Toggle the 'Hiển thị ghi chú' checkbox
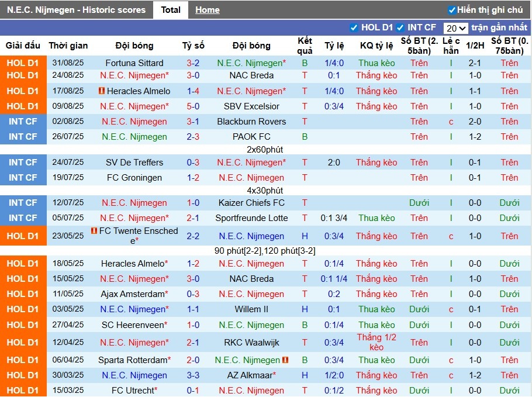 click(451, 10)
